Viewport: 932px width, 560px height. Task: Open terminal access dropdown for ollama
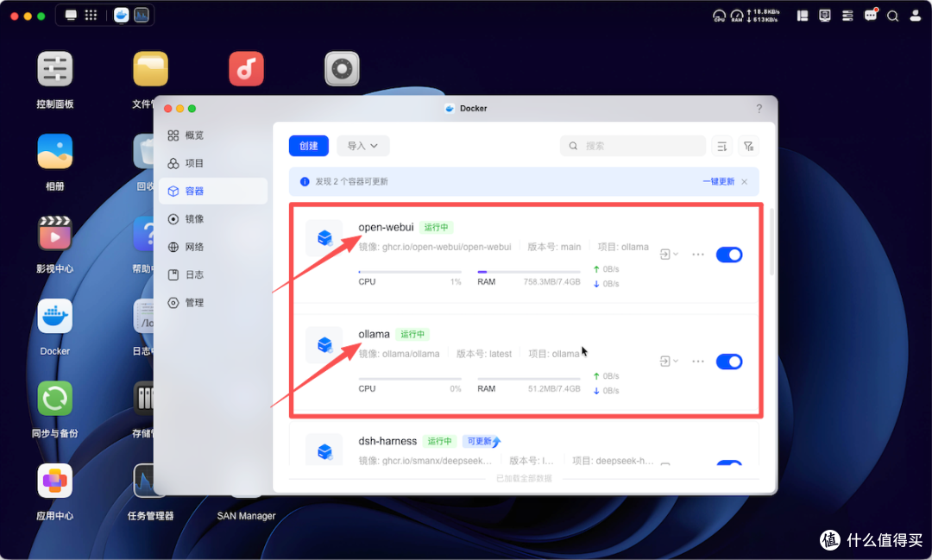669,362
